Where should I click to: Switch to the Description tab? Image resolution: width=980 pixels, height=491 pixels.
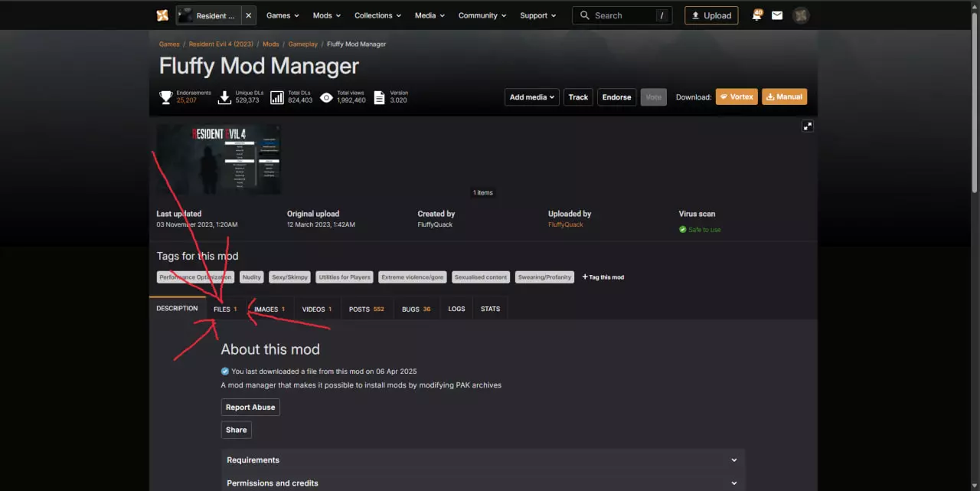click(x=177, y=309)
